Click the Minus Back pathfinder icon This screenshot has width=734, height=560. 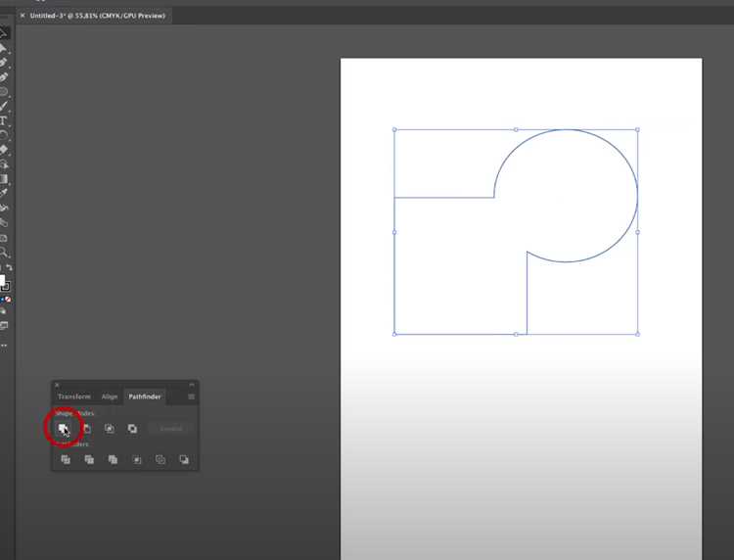184,459
